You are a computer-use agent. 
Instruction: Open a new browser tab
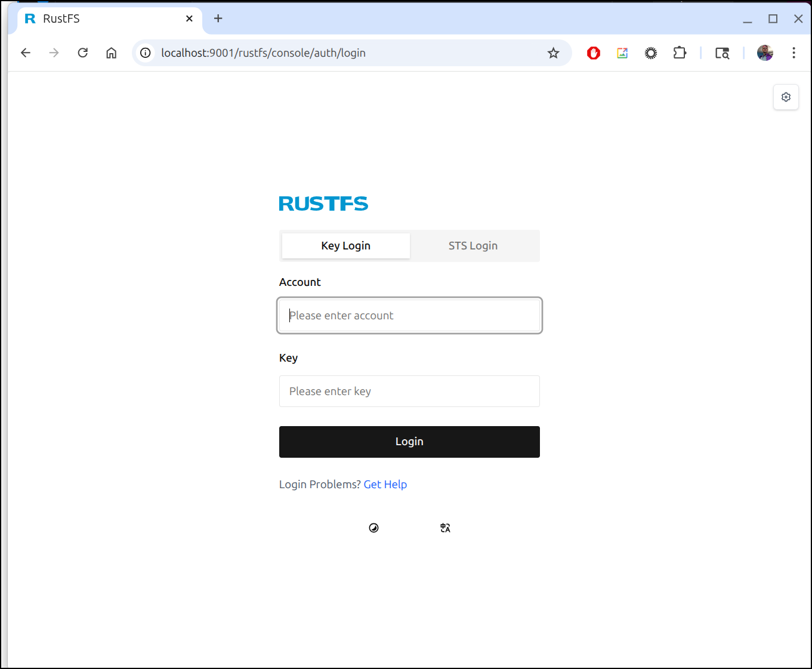pos(218,19)
